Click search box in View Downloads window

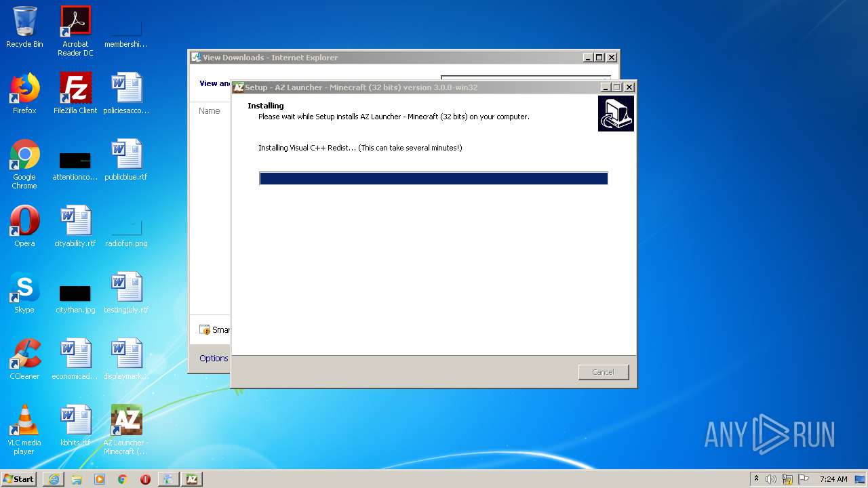[526, 78]
